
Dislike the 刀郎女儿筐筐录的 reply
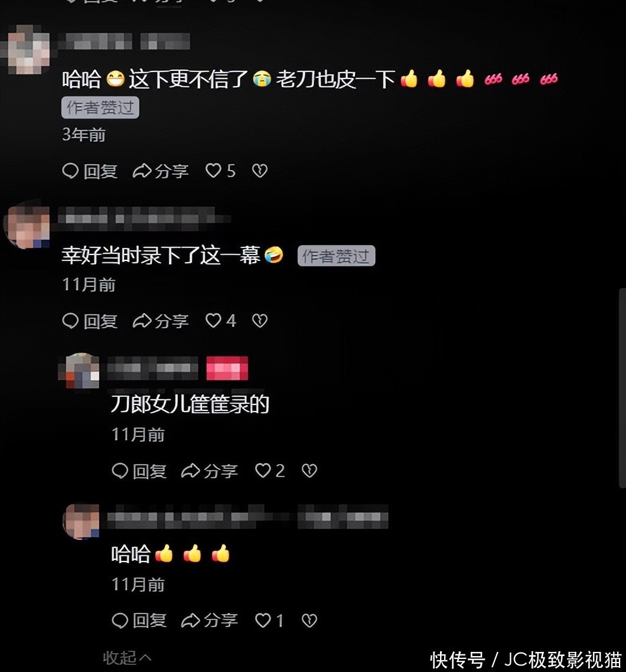[309, 471]
